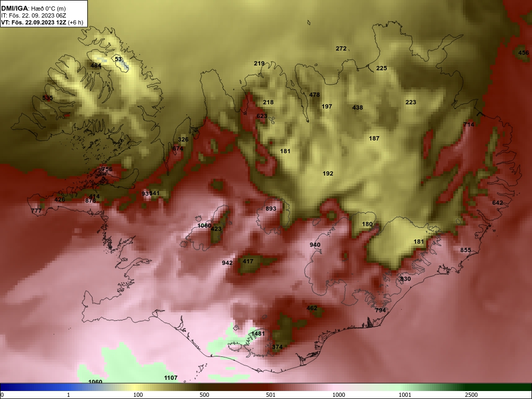The width and height of the screenshot is (532, 399).
Task: Click the map value 623
Action: click(x=262, y=116)
